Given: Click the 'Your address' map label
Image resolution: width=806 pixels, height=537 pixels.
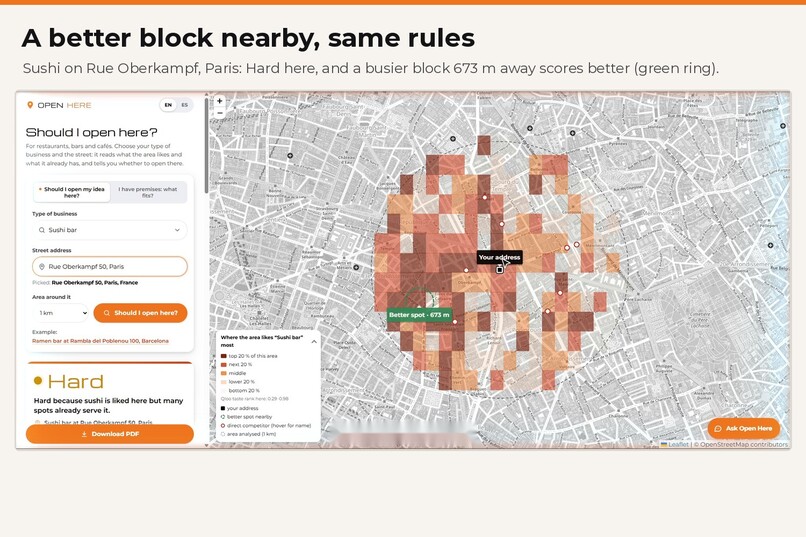Looking at the screenshot, I should pyautogui.click(x=499, y=257).
